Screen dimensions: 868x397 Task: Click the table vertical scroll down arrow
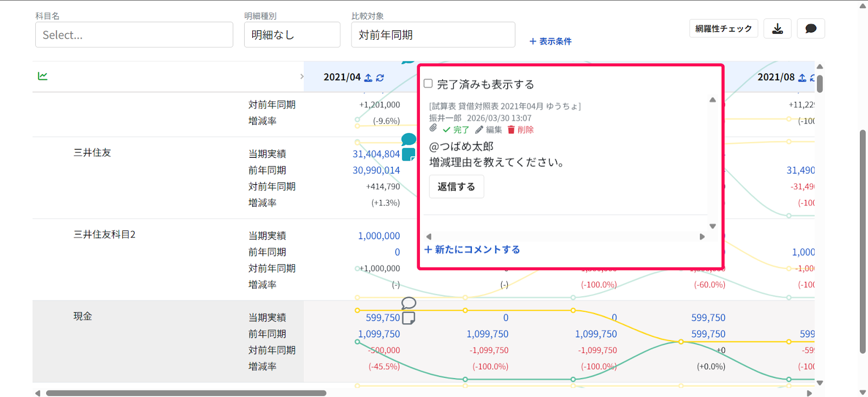(820, 383)
